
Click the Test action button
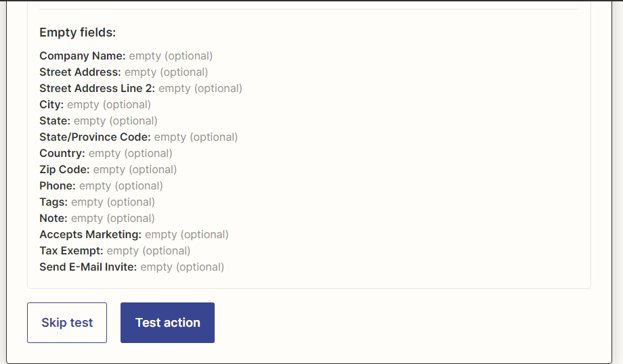coord(167,323)
